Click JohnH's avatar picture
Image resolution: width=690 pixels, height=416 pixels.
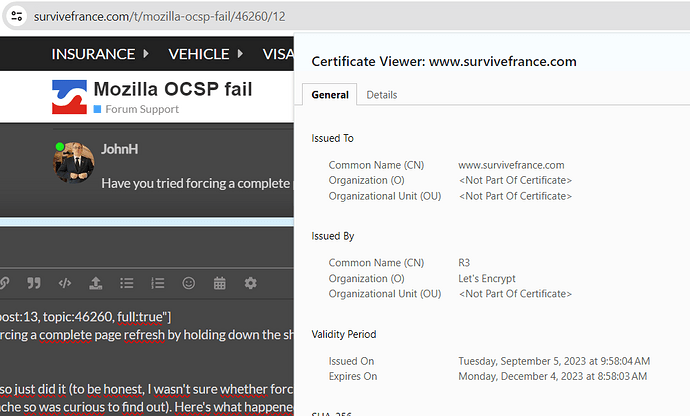tap(73, 162)
